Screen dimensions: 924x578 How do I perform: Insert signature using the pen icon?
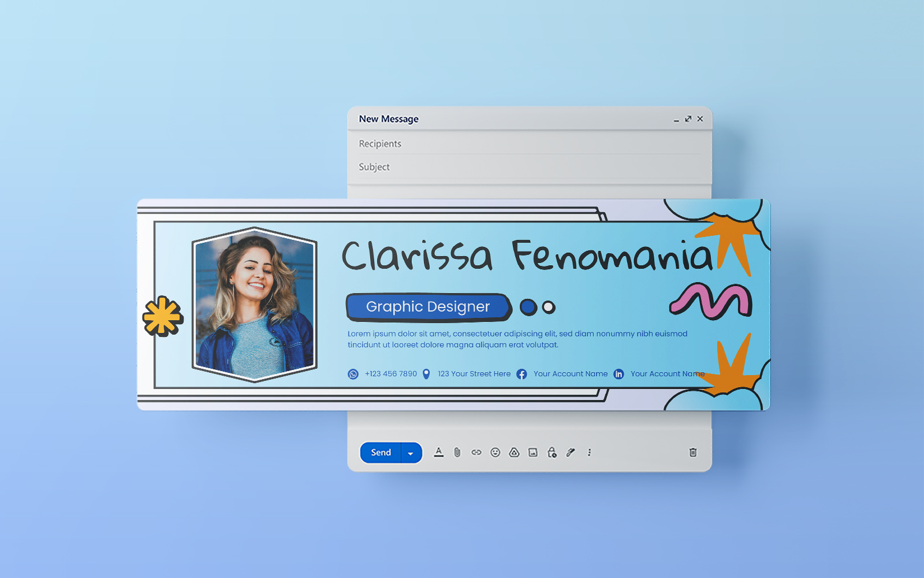(x=571, y=453)
